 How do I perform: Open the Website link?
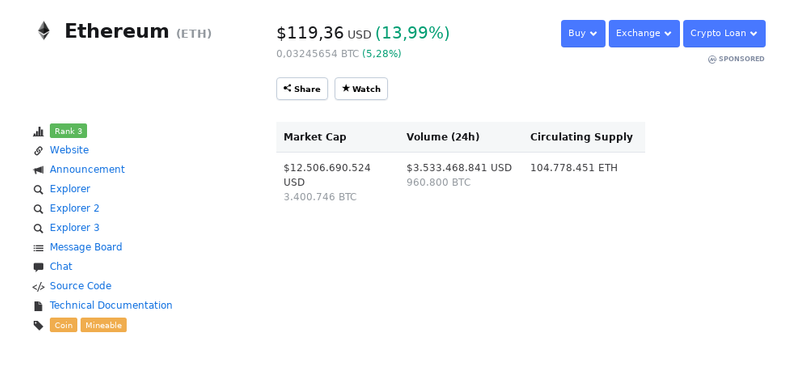69,150
